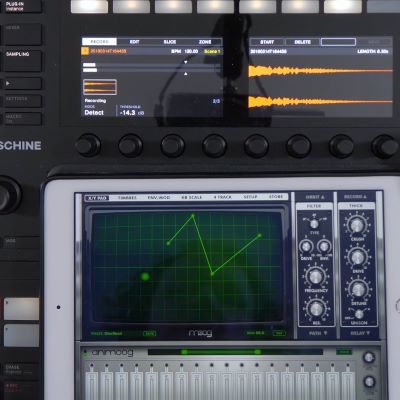Image resolution: width=400 pixels, height=400 pixels.
Task: Toggle the Unison switch knob
Action: (x=359, y=314)
